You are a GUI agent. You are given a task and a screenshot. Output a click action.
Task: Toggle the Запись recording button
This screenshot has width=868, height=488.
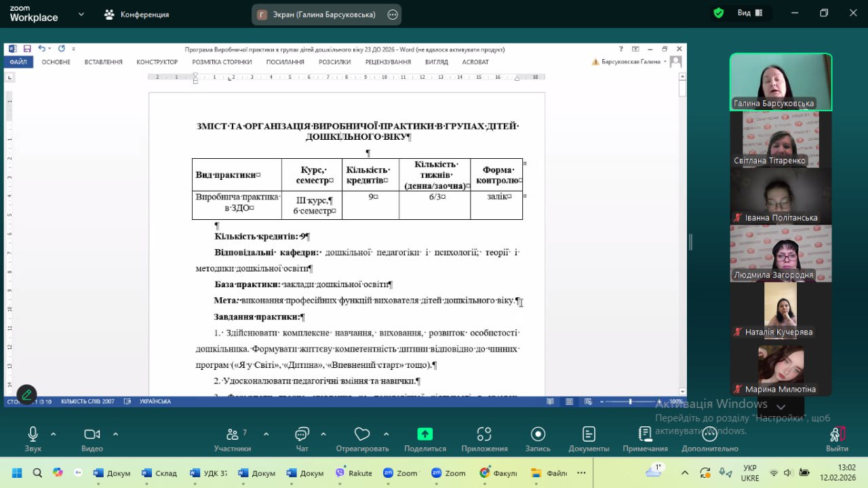coord(538,434)
